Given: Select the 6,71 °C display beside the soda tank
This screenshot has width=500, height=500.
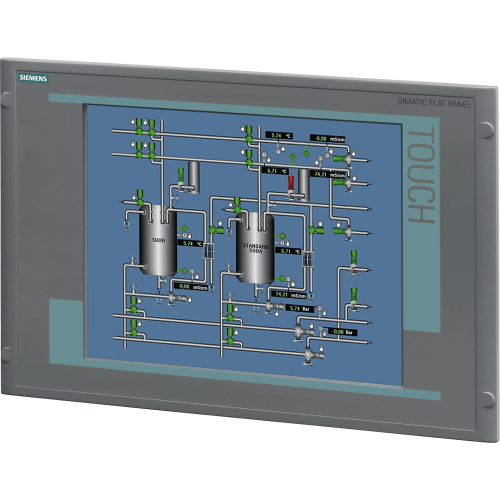Looking at the screenshot, I should [288, 251].
